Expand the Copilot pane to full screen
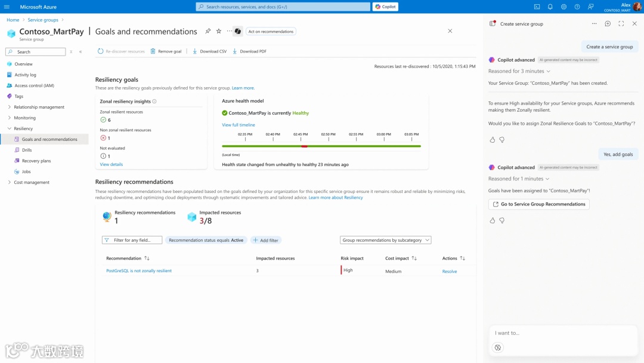The width and height of the screenshot is (644, 363). (x=621, y=24)
